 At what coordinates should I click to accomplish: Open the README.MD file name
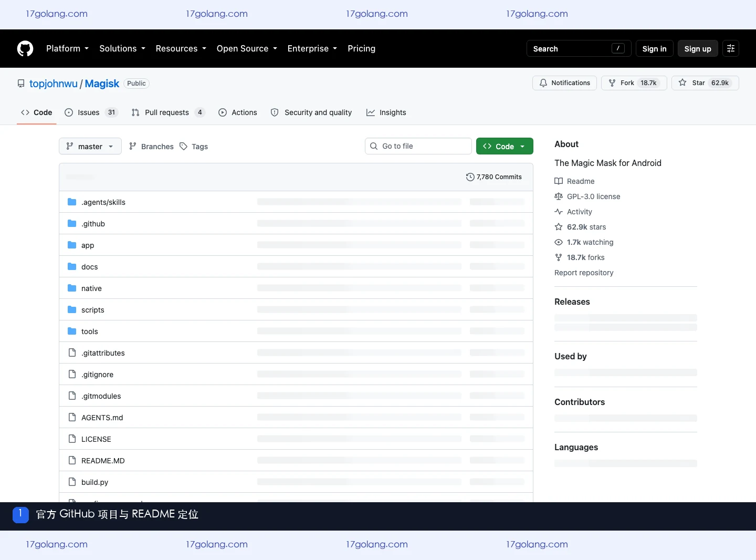(103, 461)
